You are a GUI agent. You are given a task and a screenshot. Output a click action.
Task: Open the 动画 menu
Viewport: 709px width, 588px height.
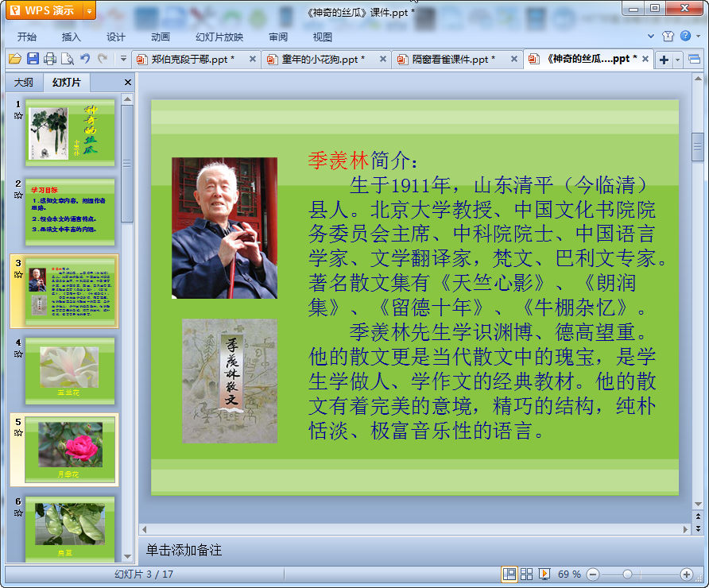coord(161,37)
